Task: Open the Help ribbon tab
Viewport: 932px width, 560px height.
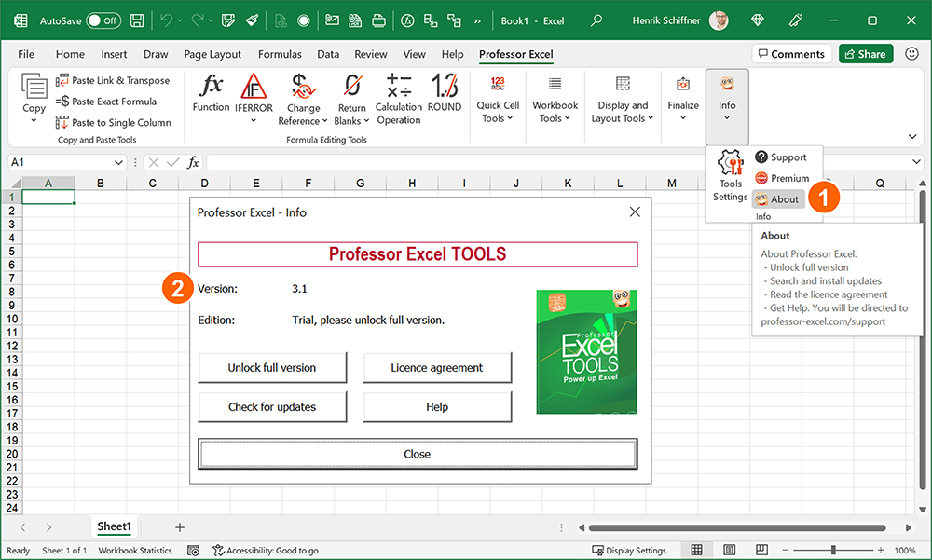Action: tap(452, 54)
